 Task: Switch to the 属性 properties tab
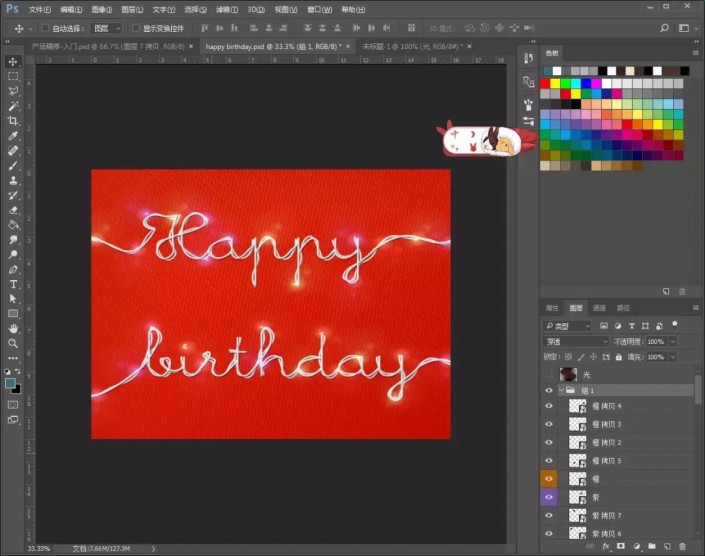552,308
